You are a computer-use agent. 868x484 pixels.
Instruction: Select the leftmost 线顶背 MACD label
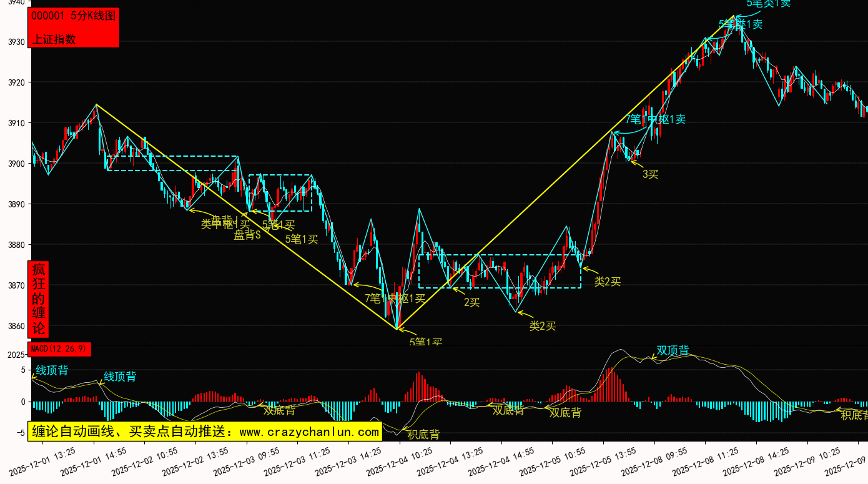click(52, 370)
